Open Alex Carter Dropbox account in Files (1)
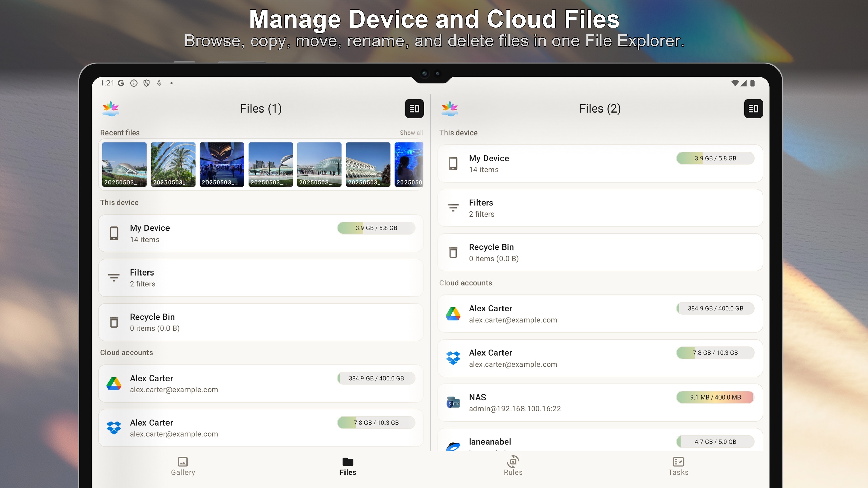 pyautogui.click(x=261, y=428)
